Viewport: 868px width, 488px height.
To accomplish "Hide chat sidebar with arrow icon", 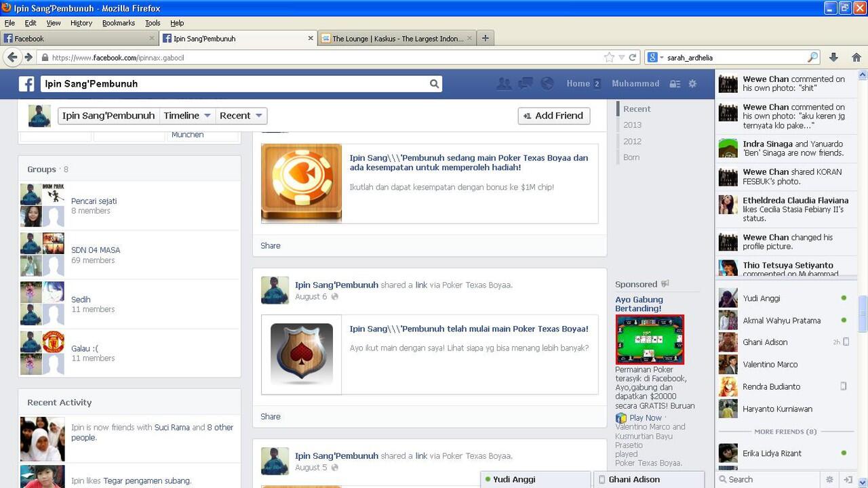I will 848,479.
